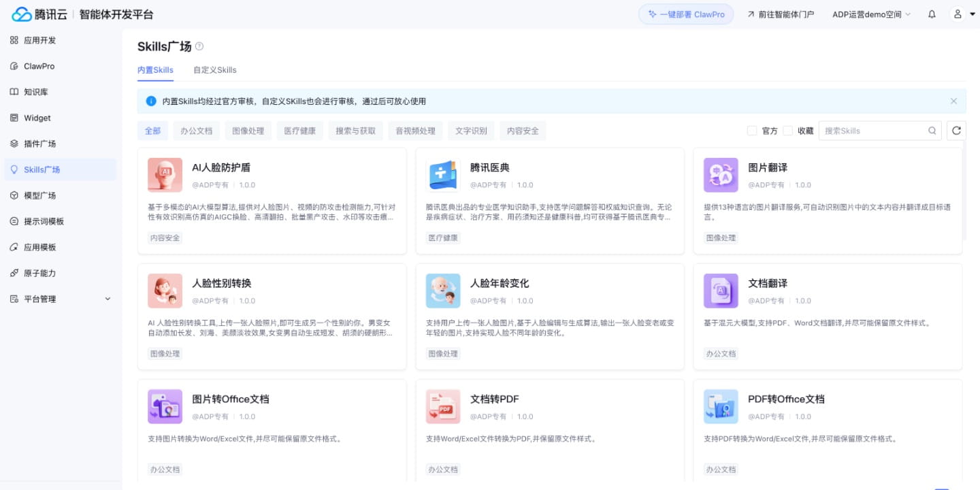Open the 文档转PDF skill icon

point(443,407)
